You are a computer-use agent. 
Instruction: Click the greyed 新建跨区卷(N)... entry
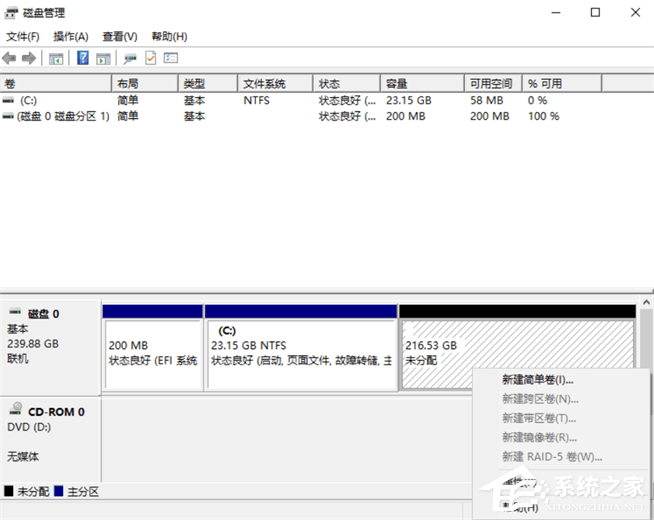point(540,399)
